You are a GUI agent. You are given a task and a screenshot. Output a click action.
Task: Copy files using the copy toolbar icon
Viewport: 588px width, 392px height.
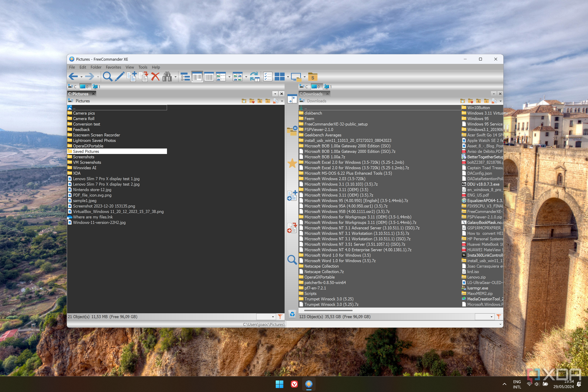(x=132, y=77)
